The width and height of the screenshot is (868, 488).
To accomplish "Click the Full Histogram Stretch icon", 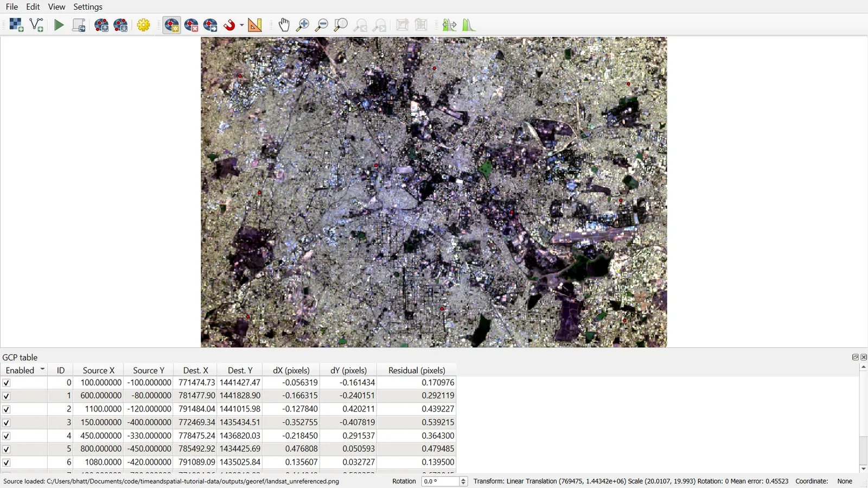I will tap(469, 25).
